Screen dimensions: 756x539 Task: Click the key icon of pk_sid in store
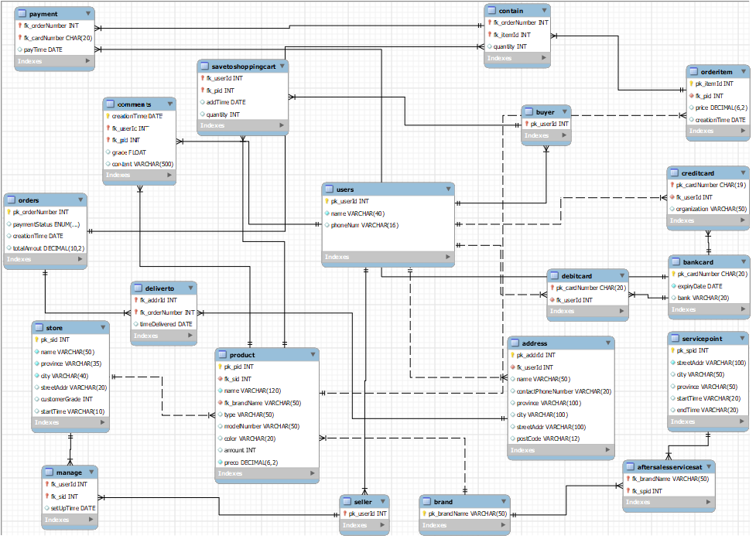[x=36, y=337]
